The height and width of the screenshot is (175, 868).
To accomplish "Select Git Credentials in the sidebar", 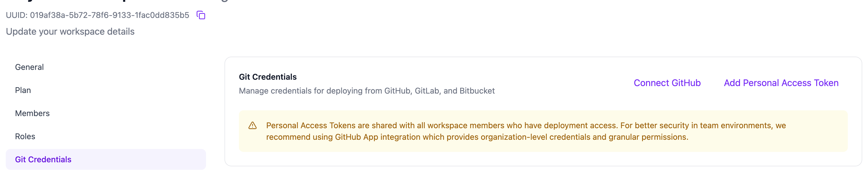I will coord(43,159).
